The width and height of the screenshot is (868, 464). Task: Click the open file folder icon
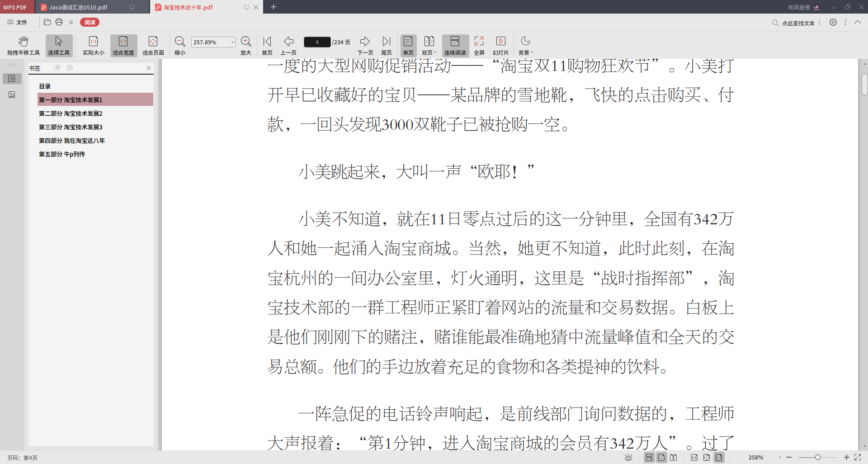pos(47,22)
